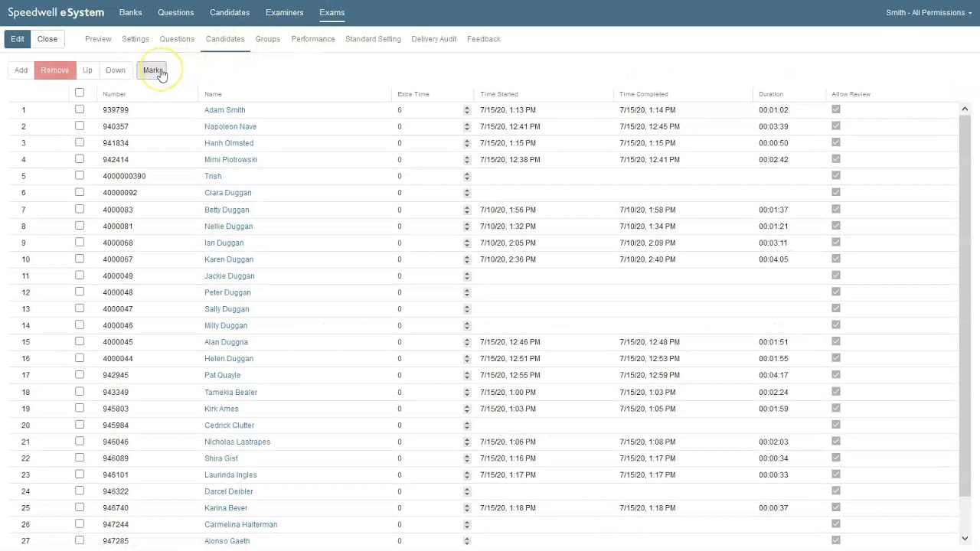
Task: Open the Candidates top menu
Action: click(230, 12)
